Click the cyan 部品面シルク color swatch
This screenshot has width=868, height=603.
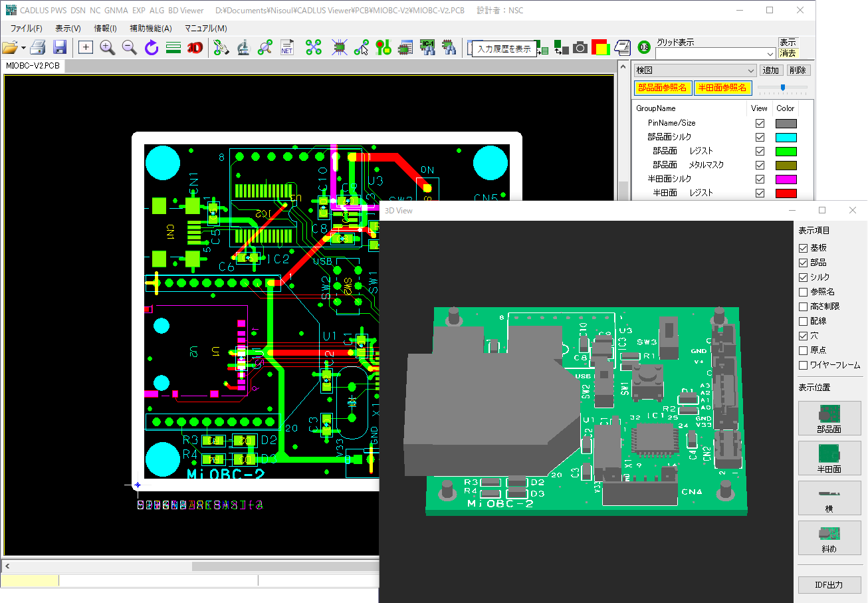[x=786, y=137]
